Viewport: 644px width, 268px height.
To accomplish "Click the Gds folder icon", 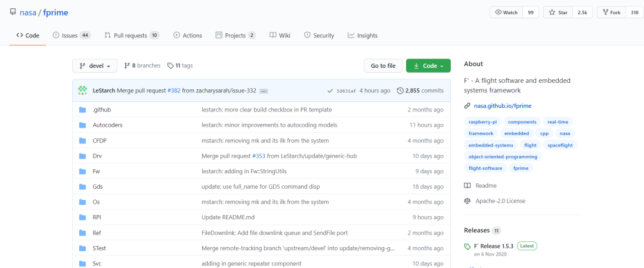I will (x=82, y=186).
